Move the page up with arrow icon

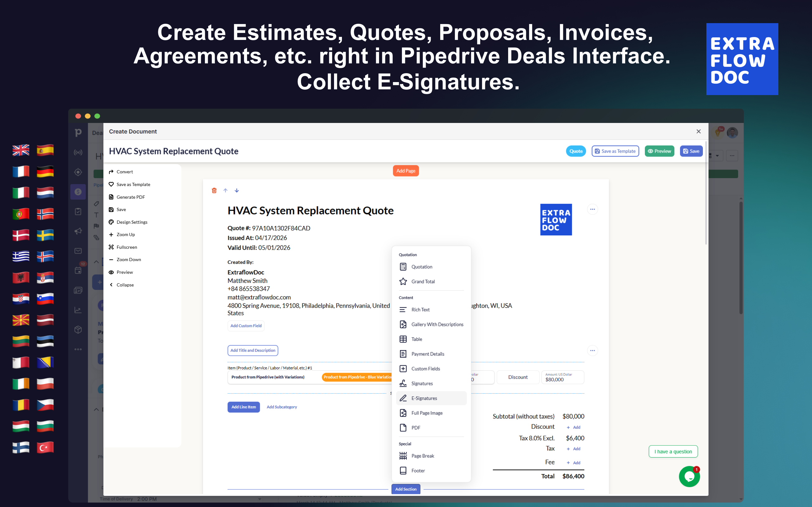[226, 190]
